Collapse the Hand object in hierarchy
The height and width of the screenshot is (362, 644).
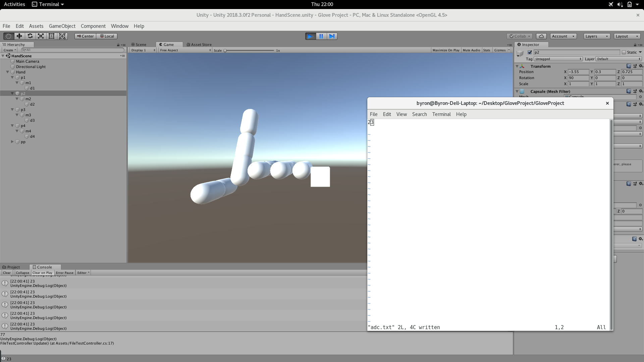(7, 72)
